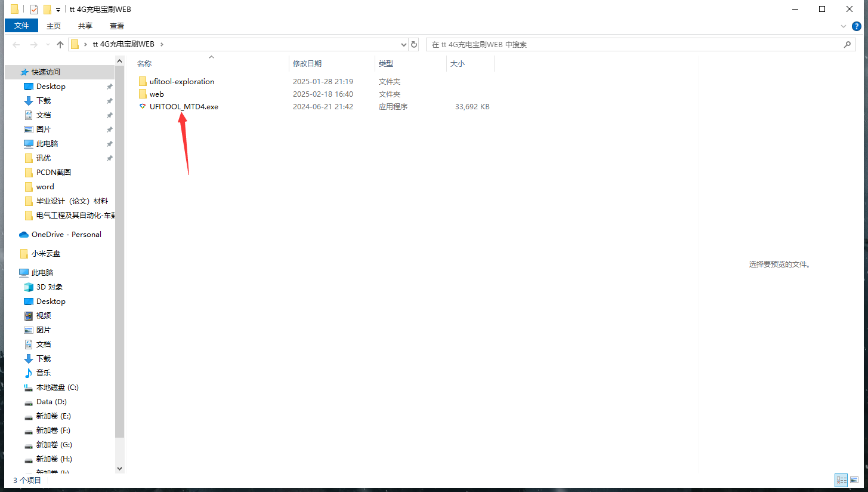The height and width of the screenshot is (492, 868).
Task: Click the search box input field
Action: click(632, 45)
